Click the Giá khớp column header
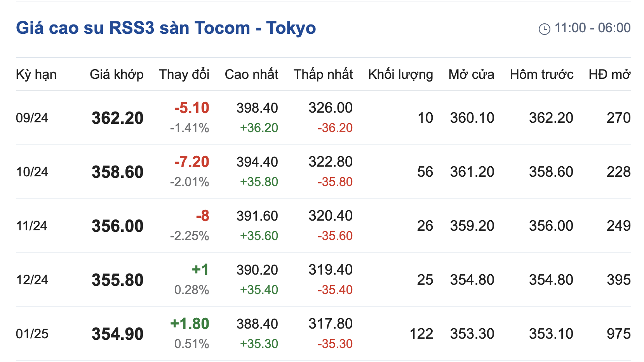This screenshot has width=644, height=362. tap(117, 74)
